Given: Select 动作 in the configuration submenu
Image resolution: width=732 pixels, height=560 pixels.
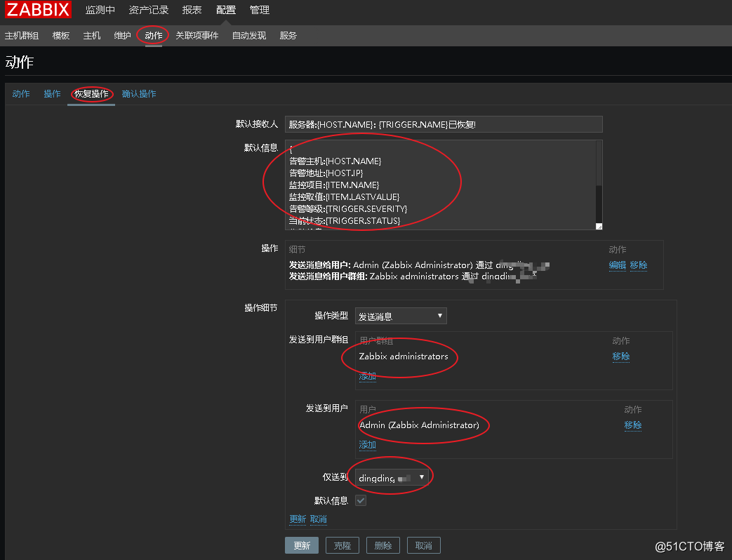Looking at the screenshot, I should 153,36.
